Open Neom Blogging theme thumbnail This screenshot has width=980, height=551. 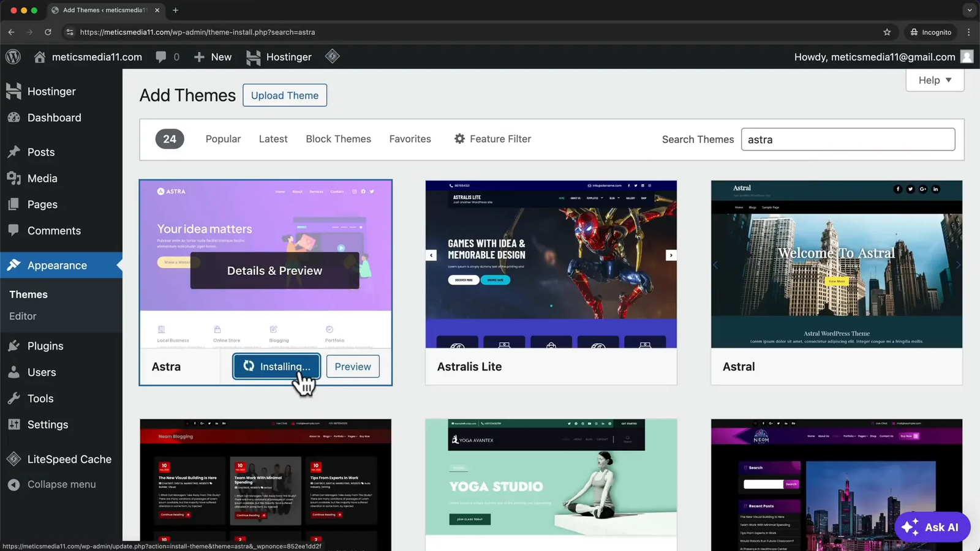(x=266, y=485)
